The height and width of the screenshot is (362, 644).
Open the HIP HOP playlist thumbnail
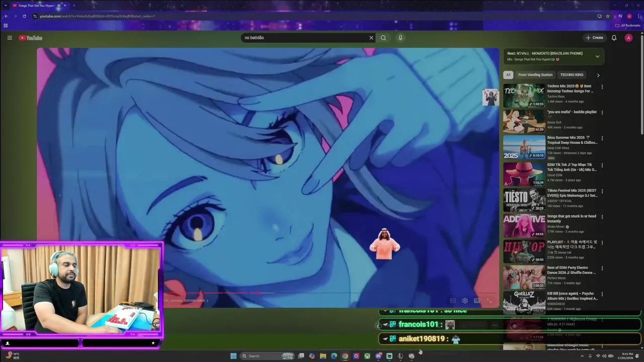pos(524,251)
